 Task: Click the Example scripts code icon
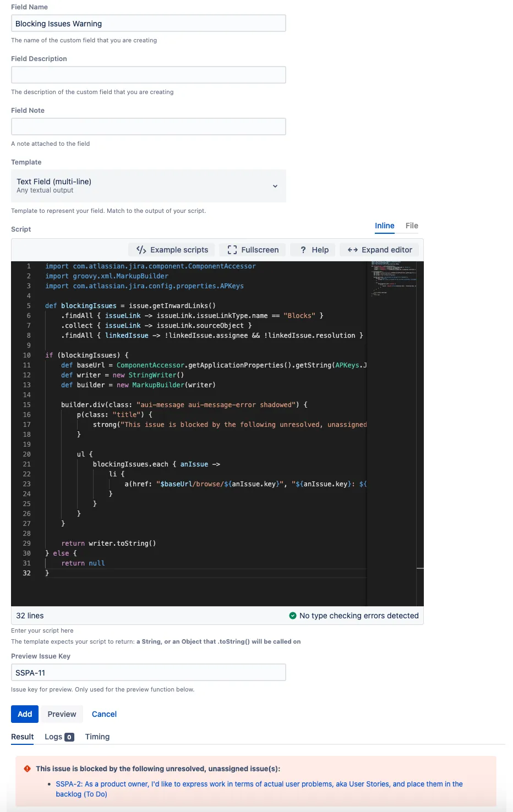141,250
